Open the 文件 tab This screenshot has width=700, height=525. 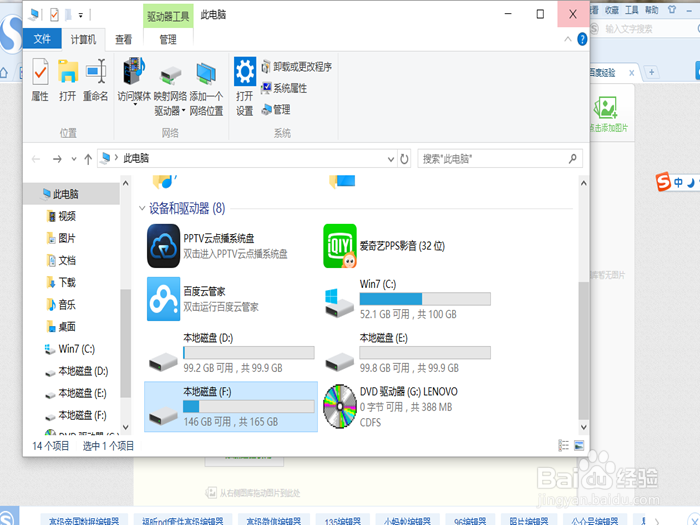coord(42,39)
